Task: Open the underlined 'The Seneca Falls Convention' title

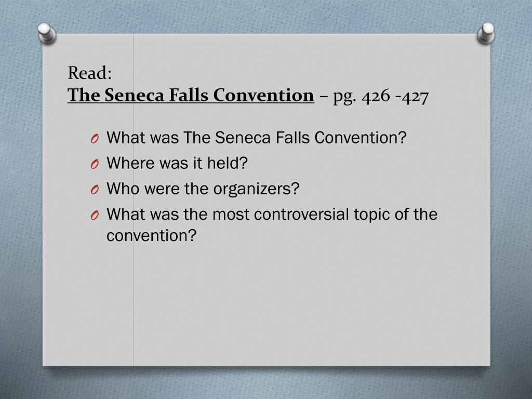Action: tap(191, 95)
